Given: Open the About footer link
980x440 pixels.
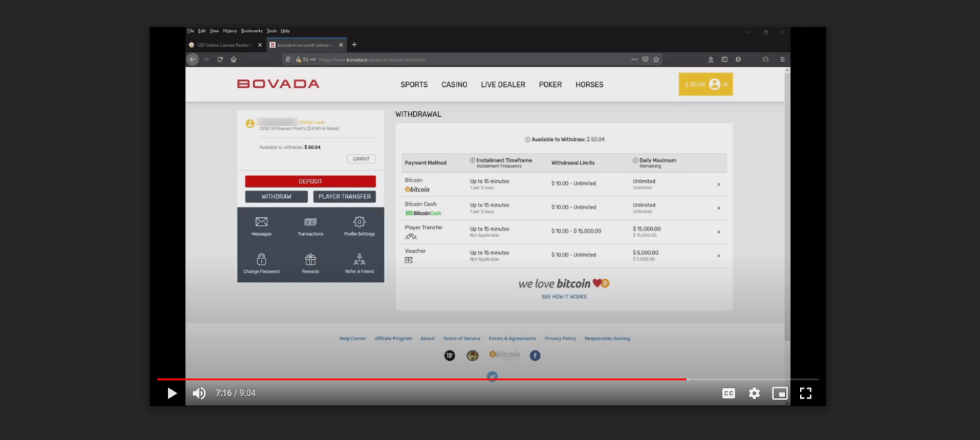Looking at the screenshot, I should pyautogui.click(x=427, y=339).
